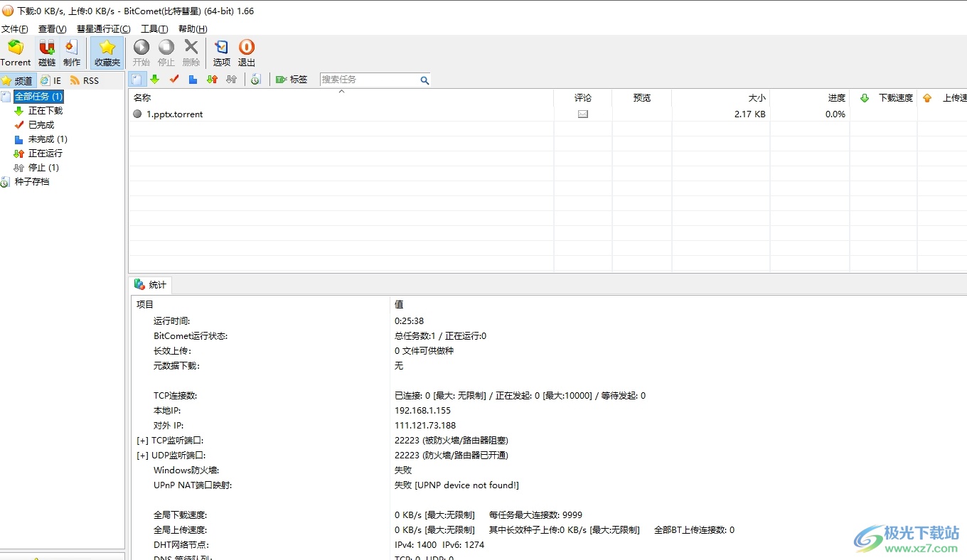This screenshot has height=560, width=967.
Task: Open the 帮助(H) menu
Action: (x=193, y=29)
